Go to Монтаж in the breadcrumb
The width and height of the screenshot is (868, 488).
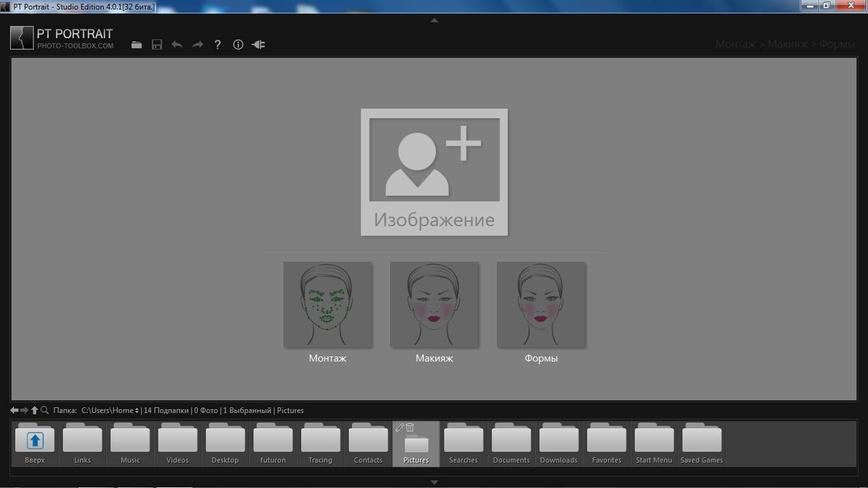point(735,44)
